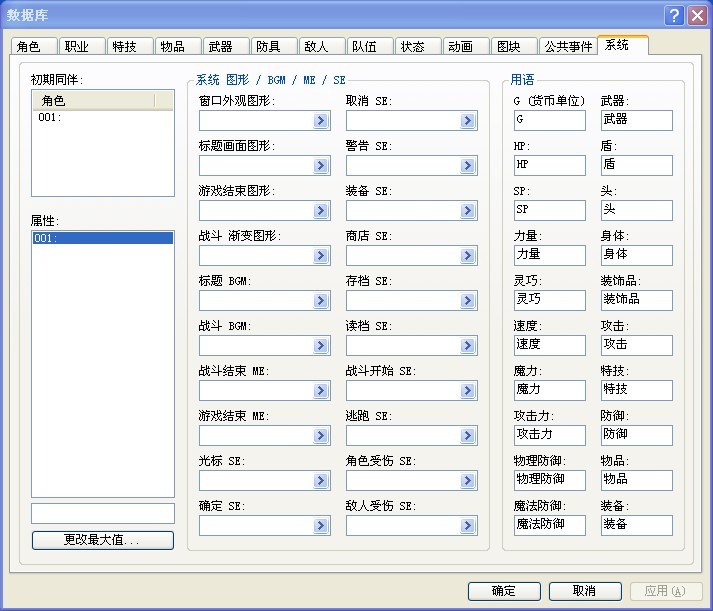This screenshot has height=611, width=713.
Task: Open file picker for 战斗开始 SE
Action: [467, 391]
